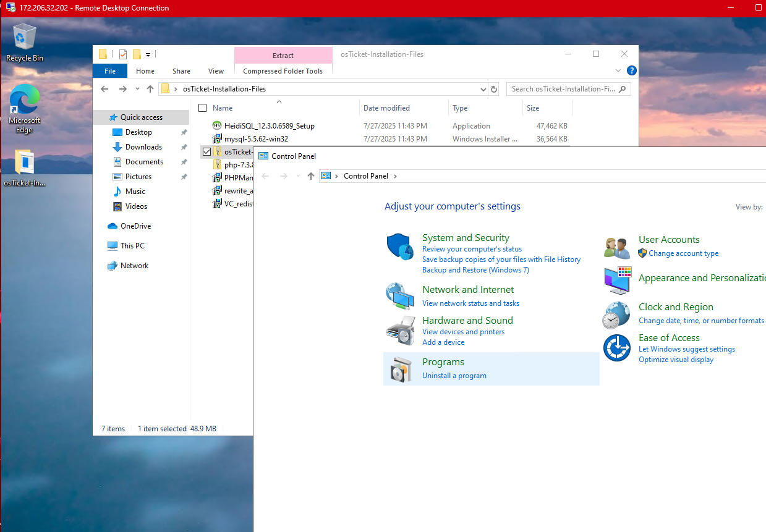Select the mysql-5.5.62-win32 installer file

[x=256, y=139]
